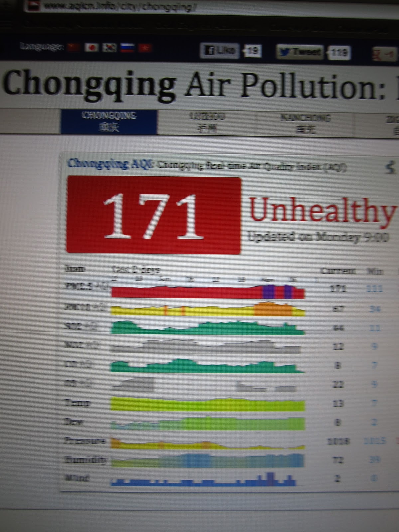Click the site favicon in the address bar
Screen dimensions: 399x532
point(34,5)
